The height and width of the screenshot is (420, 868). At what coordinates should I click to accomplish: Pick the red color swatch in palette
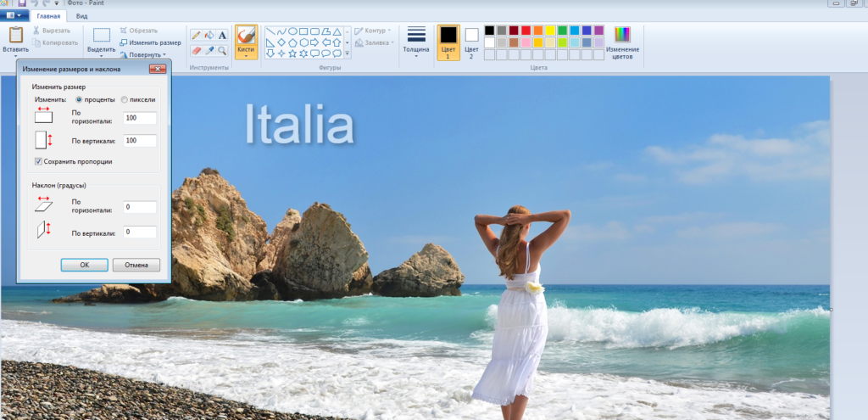coord(526,31)
